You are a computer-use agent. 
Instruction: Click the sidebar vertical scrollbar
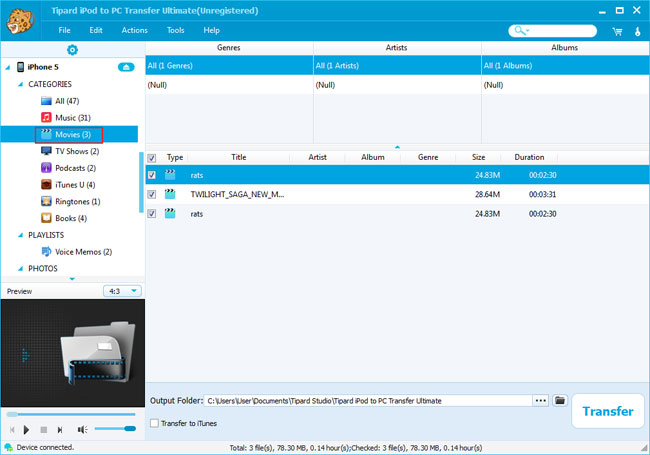click(x=141, y=182)
